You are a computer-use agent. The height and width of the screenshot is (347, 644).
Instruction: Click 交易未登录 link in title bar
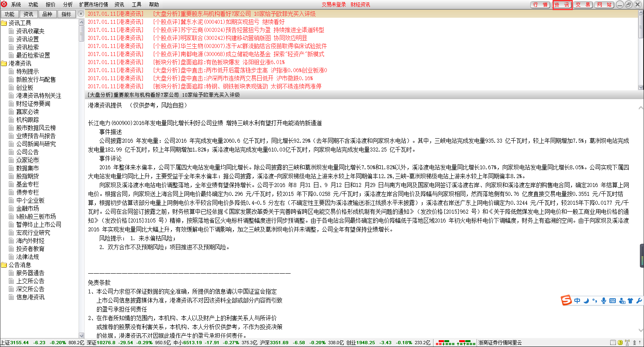(x=334, y=4)
